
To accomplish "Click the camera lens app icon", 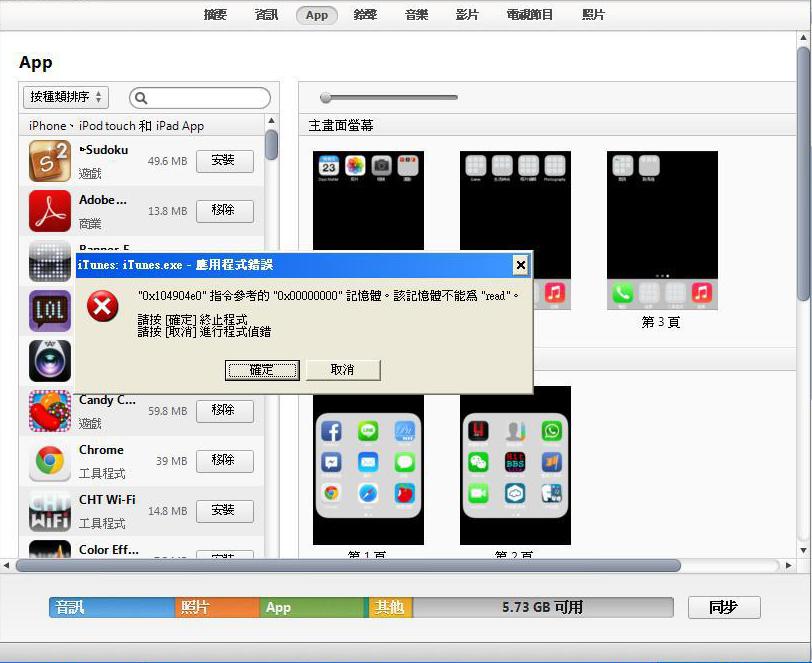I will tap(50, 361).
